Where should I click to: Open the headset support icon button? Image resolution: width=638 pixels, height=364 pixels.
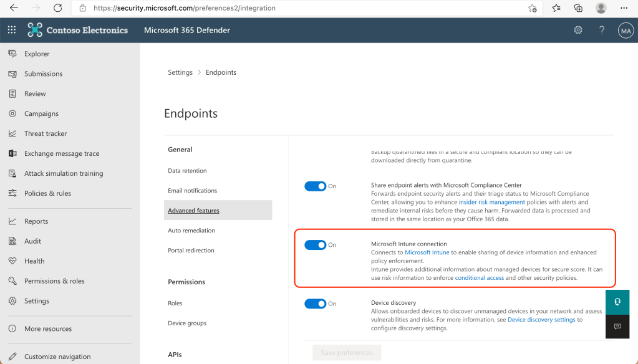617,302
